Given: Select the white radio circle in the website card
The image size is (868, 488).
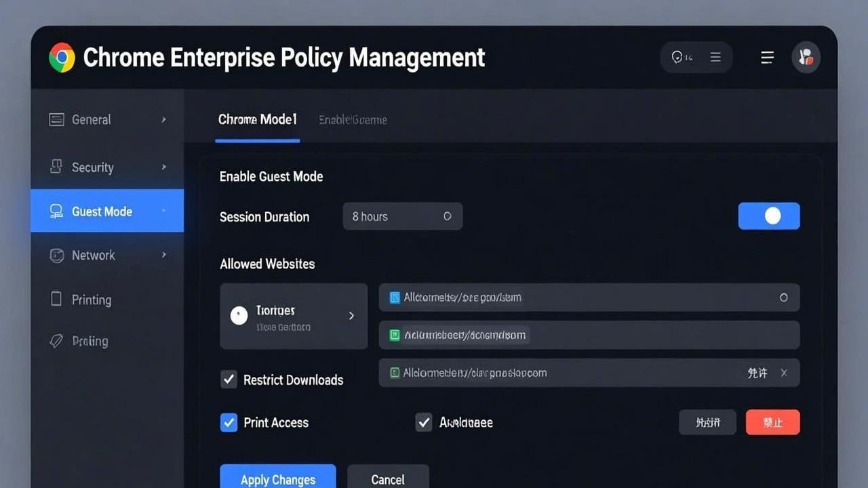Looking at the screenshot, I should pyautogui.click(x=239, y=315).
